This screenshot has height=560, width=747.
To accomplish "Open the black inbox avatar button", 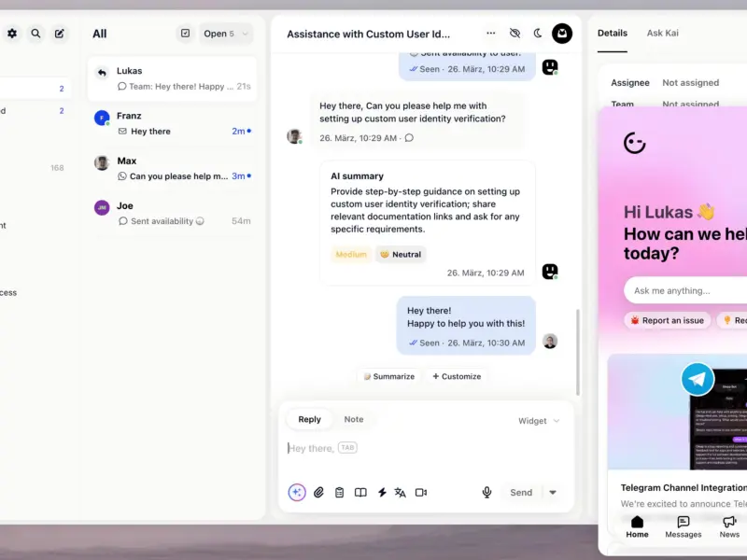I will click(562, 34).
